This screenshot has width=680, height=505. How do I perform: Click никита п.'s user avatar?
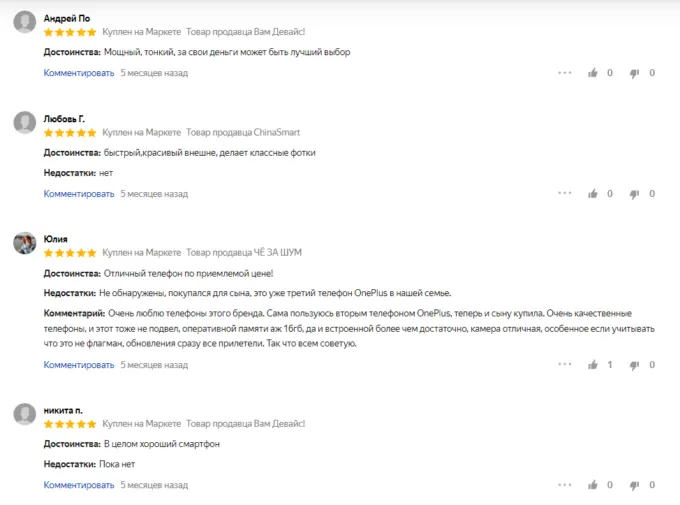pyautogui.click(x=25, y=415)
